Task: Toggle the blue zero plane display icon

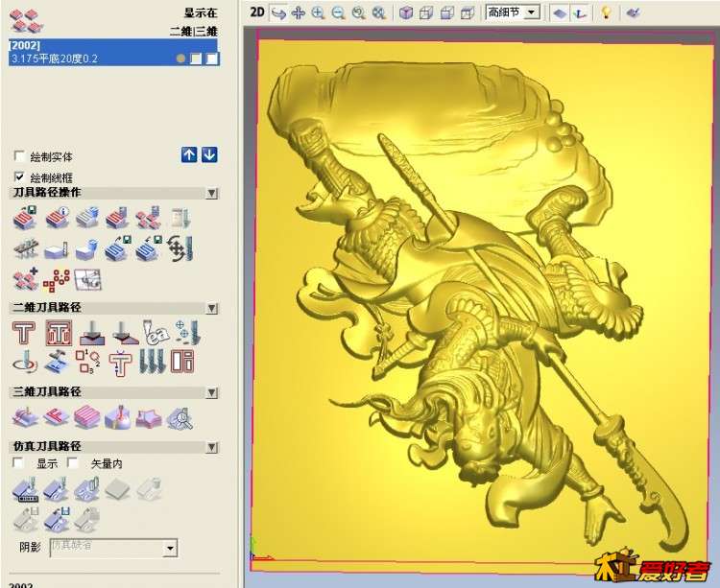Action: pos(560,13)
